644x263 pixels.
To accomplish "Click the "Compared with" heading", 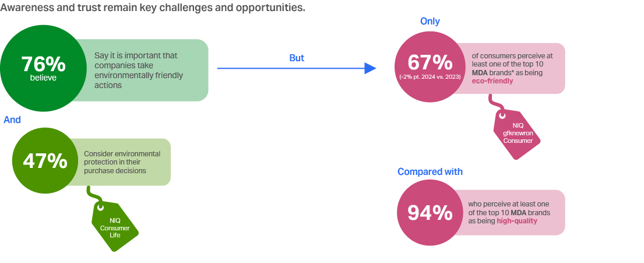I will point(430,171).
